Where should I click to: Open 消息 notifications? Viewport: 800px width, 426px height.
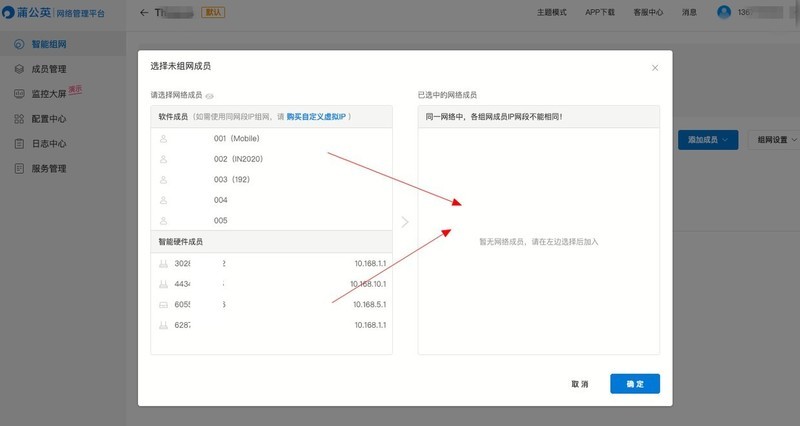pyautogui.click(x=689, y=12)
